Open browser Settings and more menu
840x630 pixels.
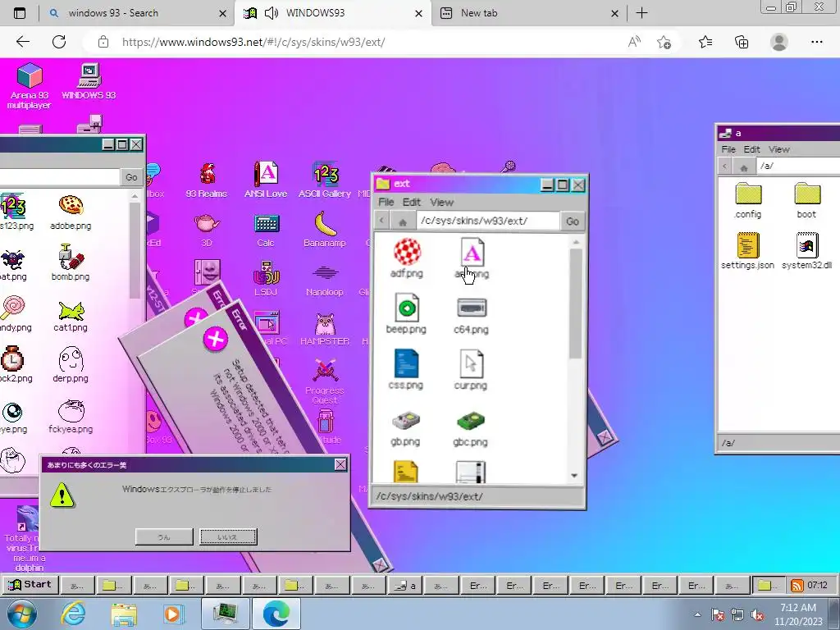[816, 42]
